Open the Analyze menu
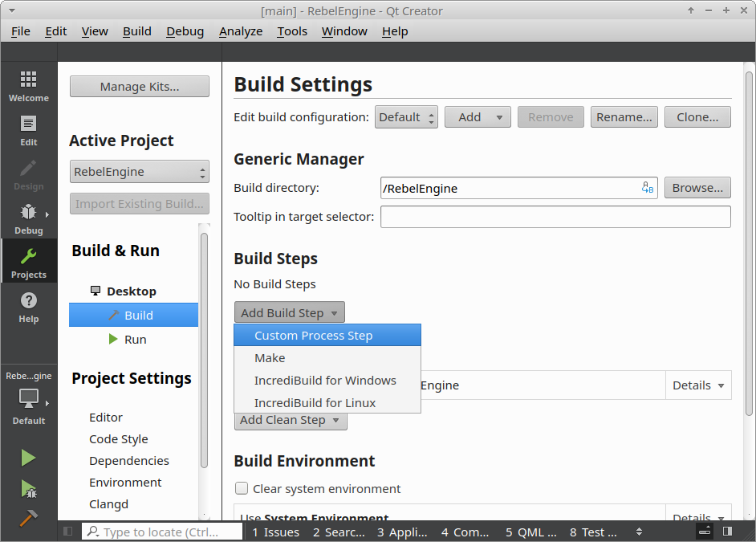 click(x=241, y=31)
